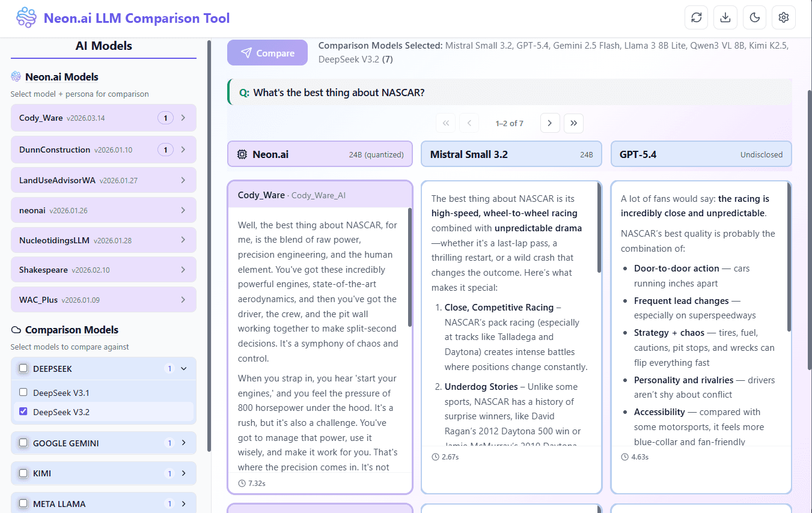Click the cloud icon by Comparison Models
The height and width of the screenshot is (513, 812).
point(16,330)
